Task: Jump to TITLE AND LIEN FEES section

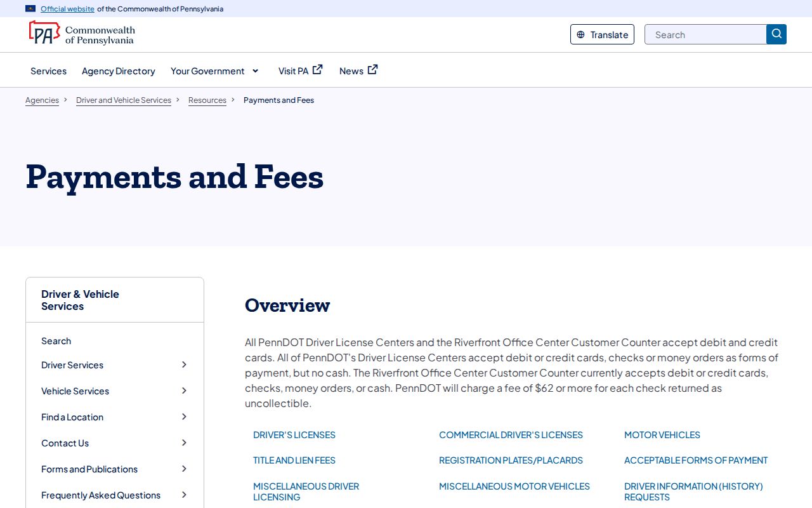Action: click(x=294, y=460)
